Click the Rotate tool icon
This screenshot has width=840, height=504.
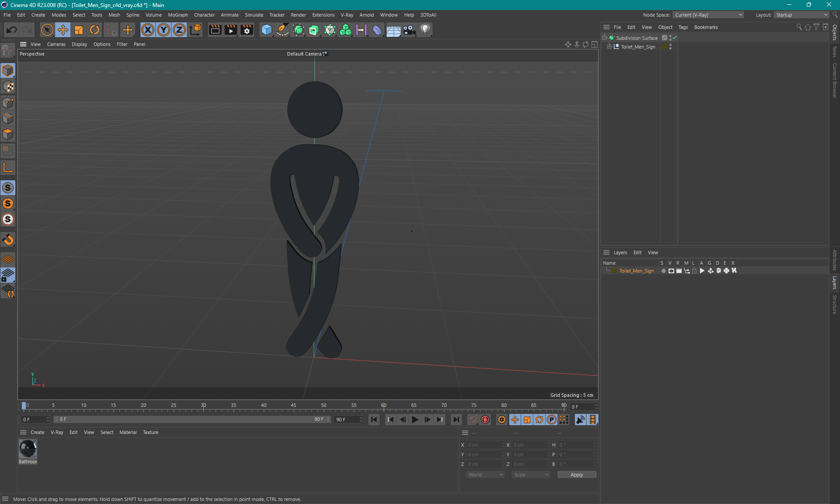point(94,29)
